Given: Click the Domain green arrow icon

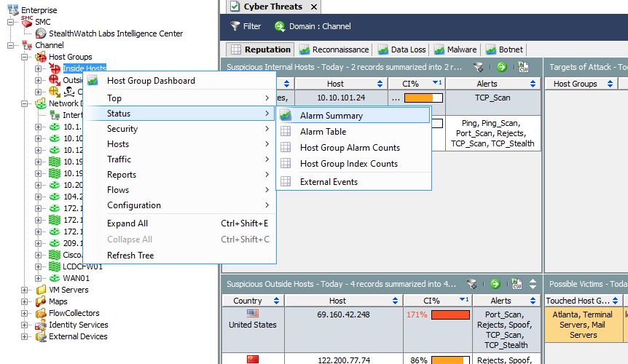Looking at the screenshot, I should [280, 26].
